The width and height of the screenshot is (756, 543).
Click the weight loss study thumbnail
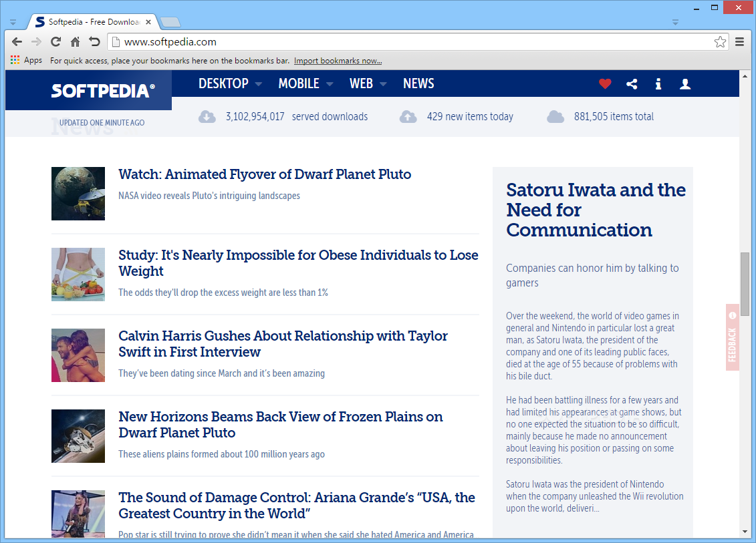tap(78, 275)
